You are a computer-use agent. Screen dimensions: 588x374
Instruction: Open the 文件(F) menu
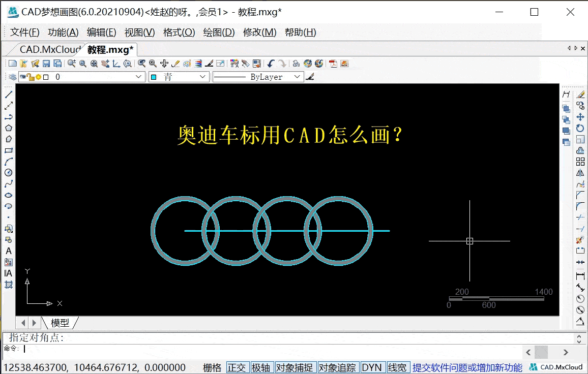tap(25, 33)
